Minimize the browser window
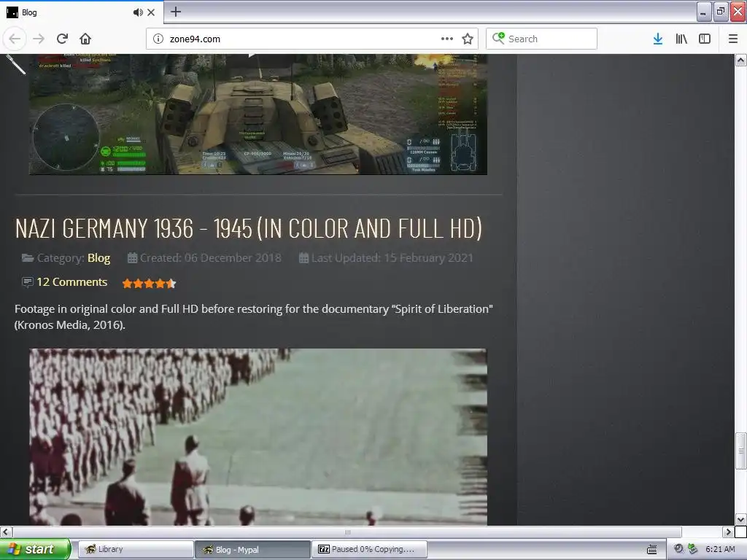This screenshot has height=560, width=747. pos(704,12)
